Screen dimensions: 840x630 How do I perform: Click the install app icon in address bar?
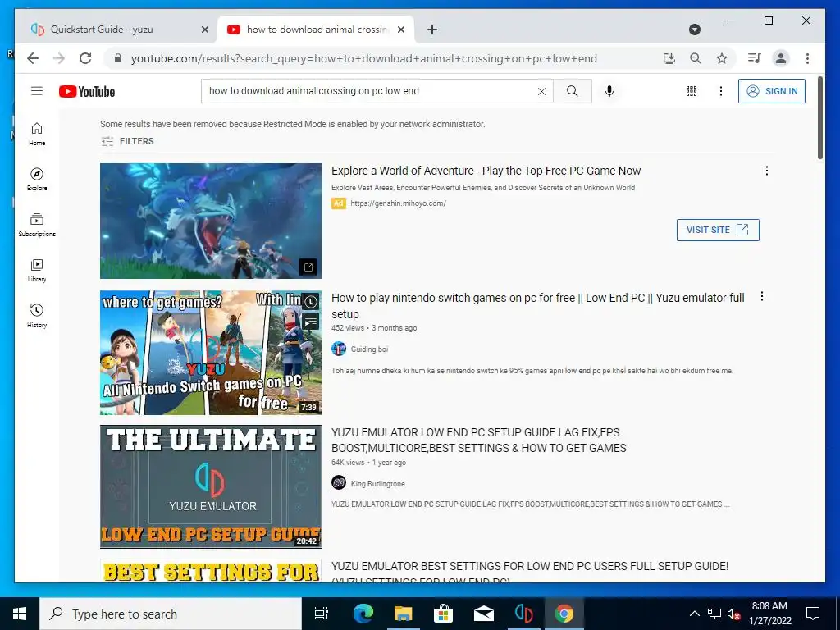pos(669,58)
